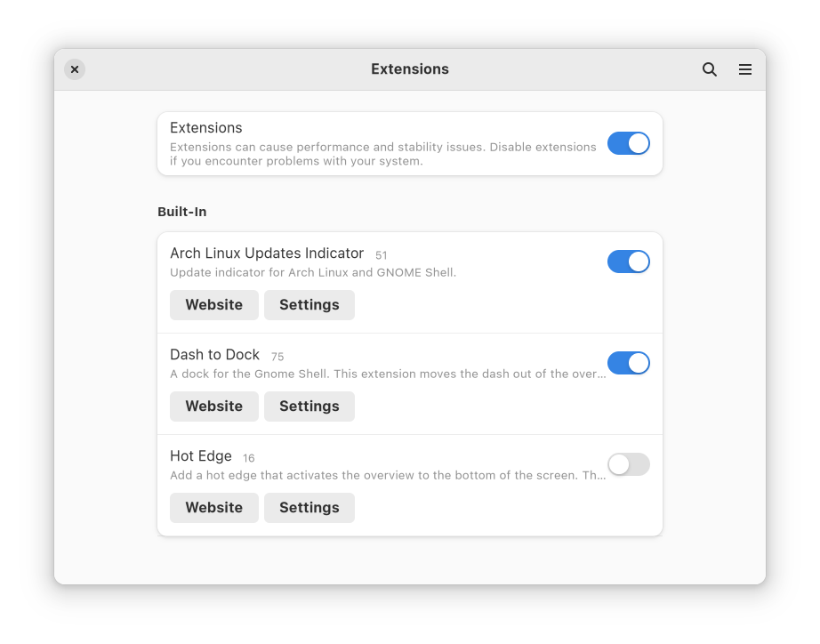Disable the Dash to Dock extension

[629, 363]
